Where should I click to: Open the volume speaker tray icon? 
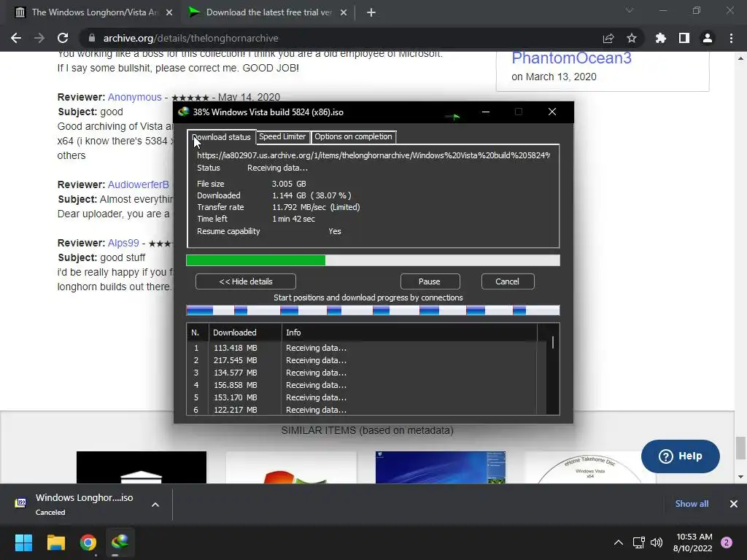[x=657, y=542]
